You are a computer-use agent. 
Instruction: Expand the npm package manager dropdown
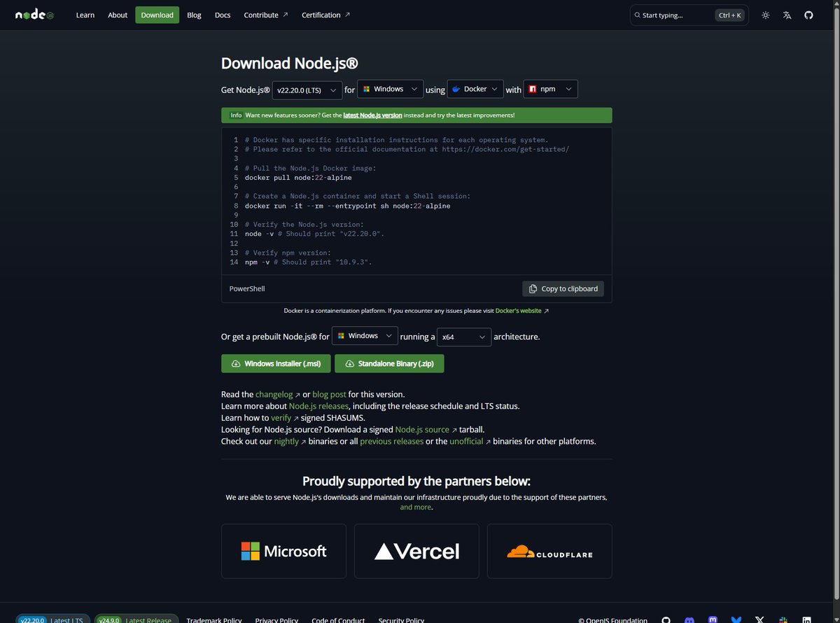[x=551, y=89]
